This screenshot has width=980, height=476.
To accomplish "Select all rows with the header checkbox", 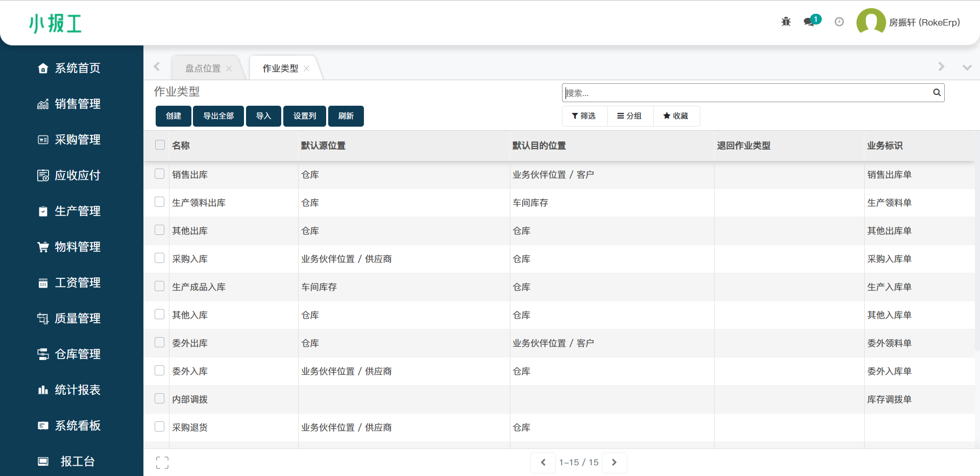I will click(160, 145).
